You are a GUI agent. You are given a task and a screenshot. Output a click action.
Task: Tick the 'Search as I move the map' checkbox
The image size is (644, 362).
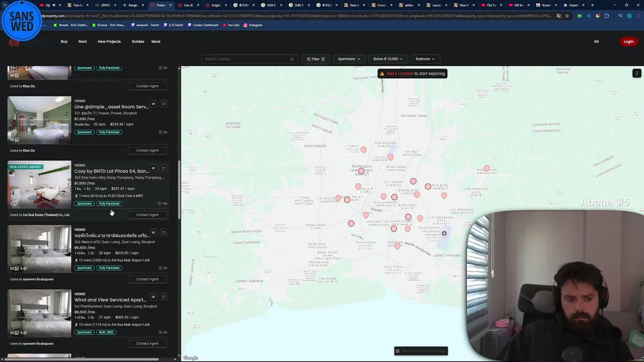pos(397,351)
